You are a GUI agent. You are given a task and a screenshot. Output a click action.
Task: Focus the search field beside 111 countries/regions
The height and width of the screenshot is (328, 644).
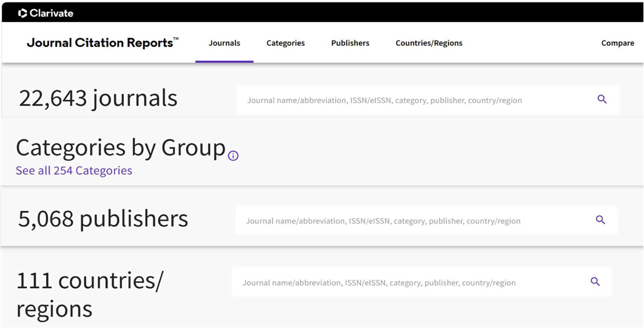(422, 282)
